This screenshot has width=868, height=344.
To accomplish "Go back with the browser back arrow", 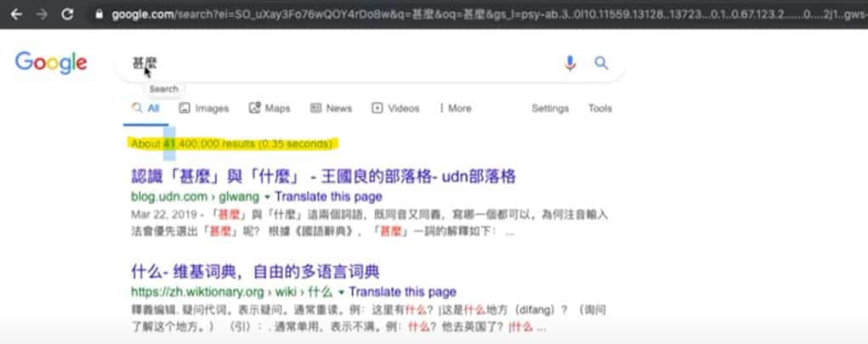I will [x=16, y=14].
